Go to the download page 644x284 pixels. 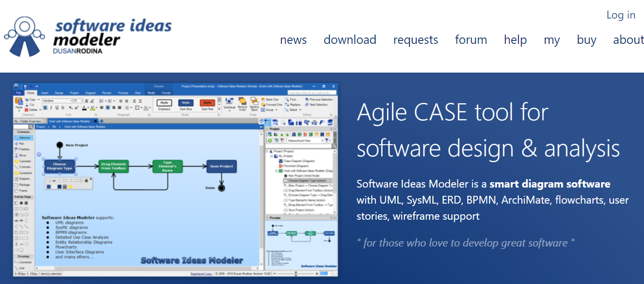[x=350, y=40]
